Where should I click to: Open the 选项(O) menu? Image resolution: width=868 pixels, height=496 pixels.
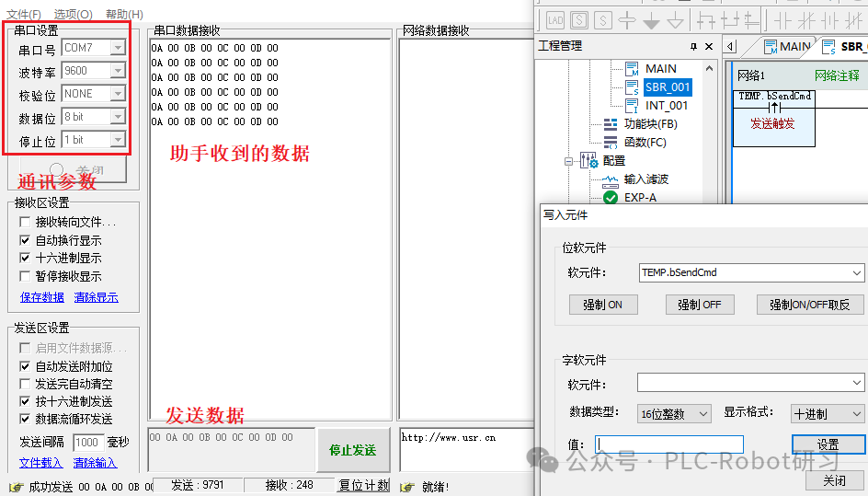click(x=73, y=14)
